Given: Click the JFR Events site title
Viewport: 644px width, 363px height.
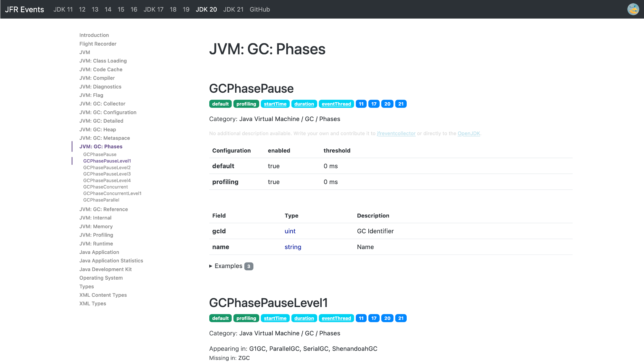Looking at the screenshot, I should point(24,9).
